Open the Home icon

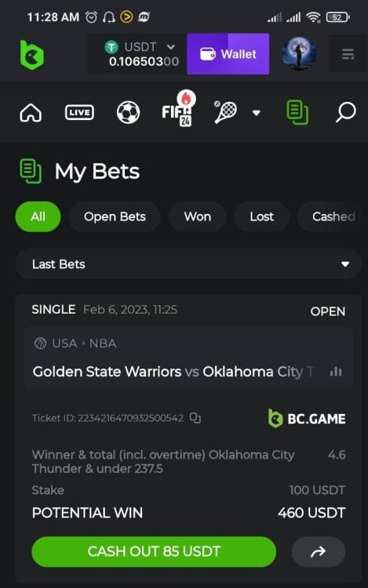click(31, 112)
